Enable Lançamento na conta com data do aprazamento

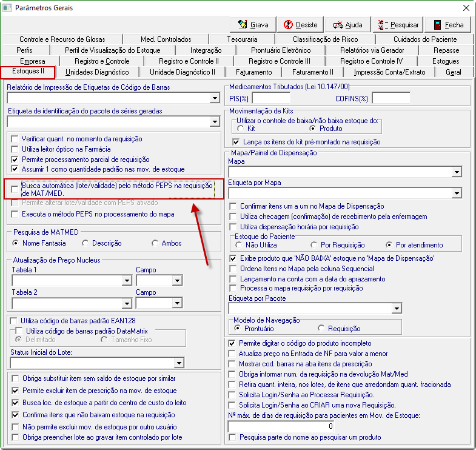[233, 279]
